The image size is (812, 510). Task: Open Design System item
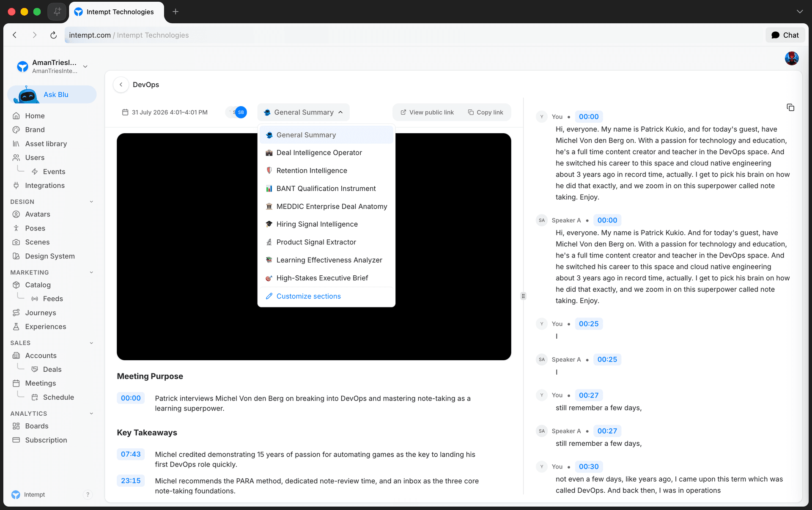click(50, 256)
